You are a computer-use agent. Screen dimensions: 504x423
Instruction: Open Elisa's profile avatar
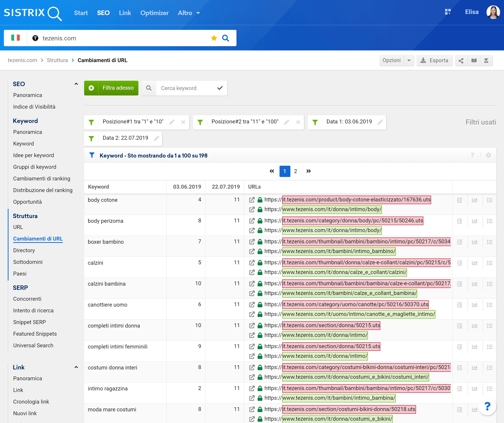click(493, 12)
